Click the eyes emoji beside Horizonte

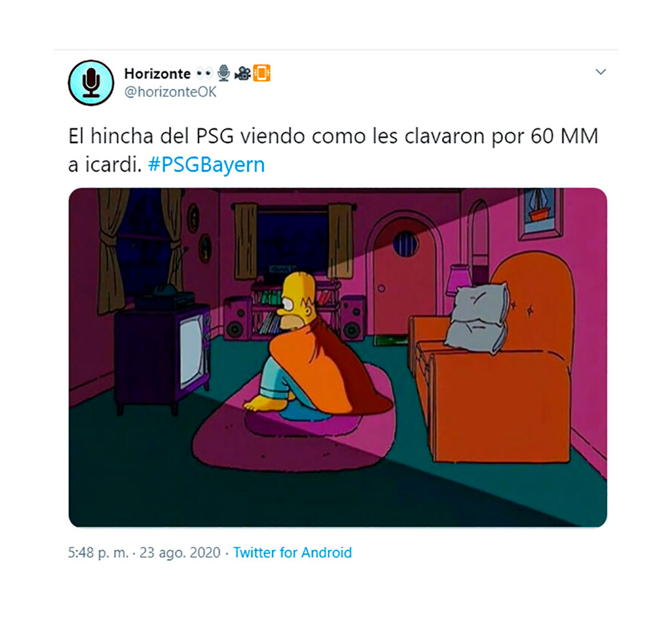[x=205, y=73]
